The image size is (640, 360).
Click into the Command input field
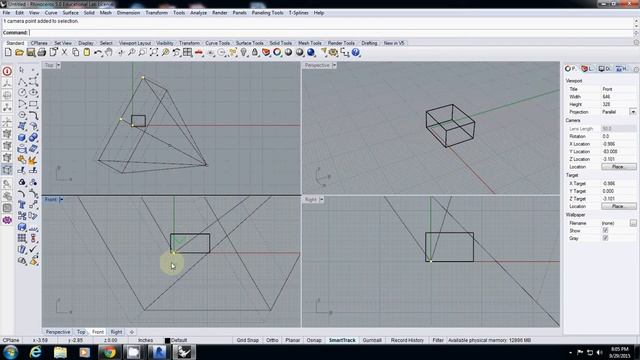click(331, 33)
